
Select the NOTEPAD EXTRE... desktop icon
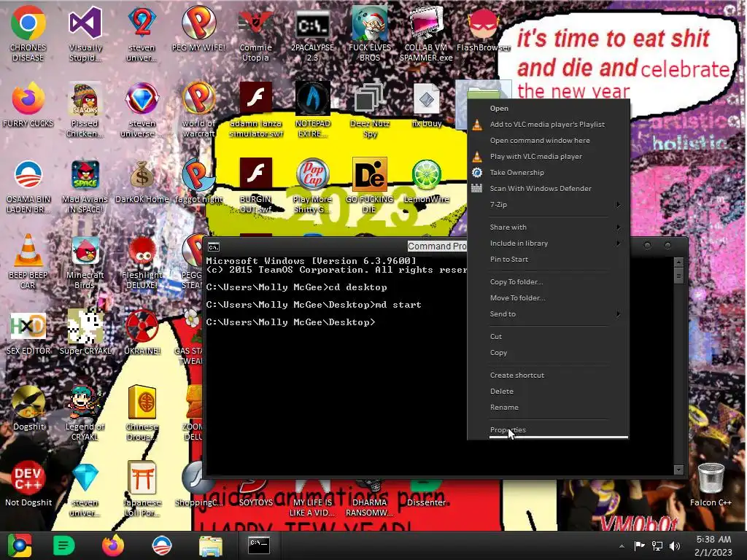click(x=312, y=110)
